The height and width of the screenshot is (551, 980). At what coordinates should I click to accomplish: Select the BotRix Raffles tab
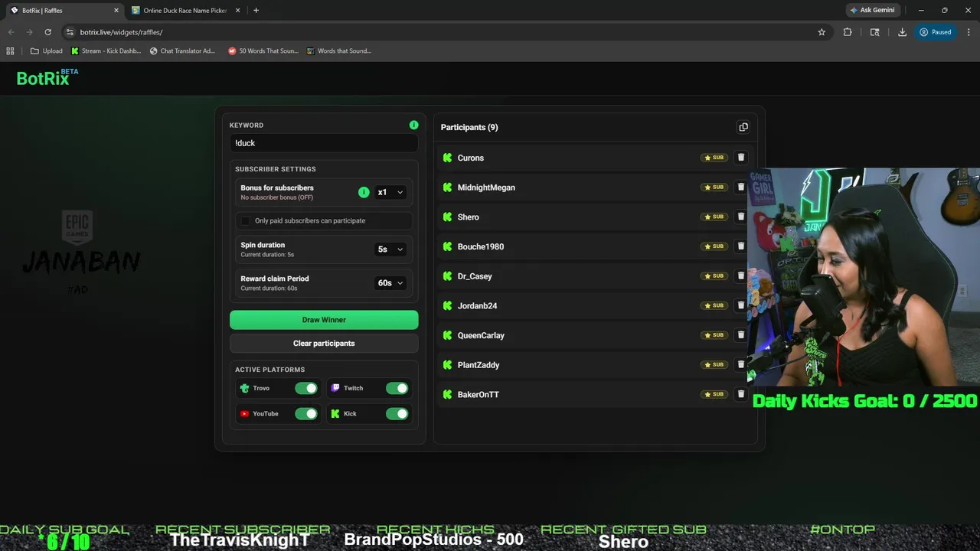pos(64,10)
